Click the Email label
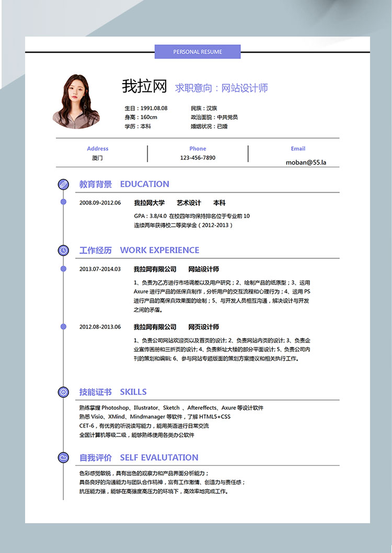This screenshot has height=553, width=392. [x=298, y=149]
